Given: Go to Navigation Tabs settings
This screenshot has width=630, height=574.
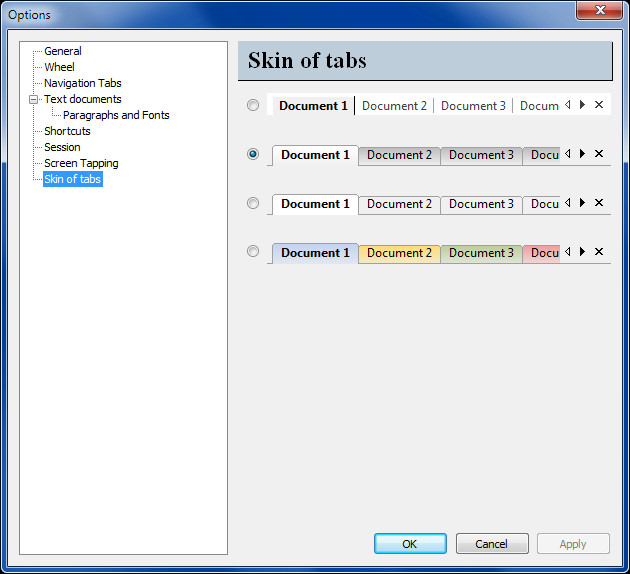Looking at the screenshot, I should click(x=83, y=83).
